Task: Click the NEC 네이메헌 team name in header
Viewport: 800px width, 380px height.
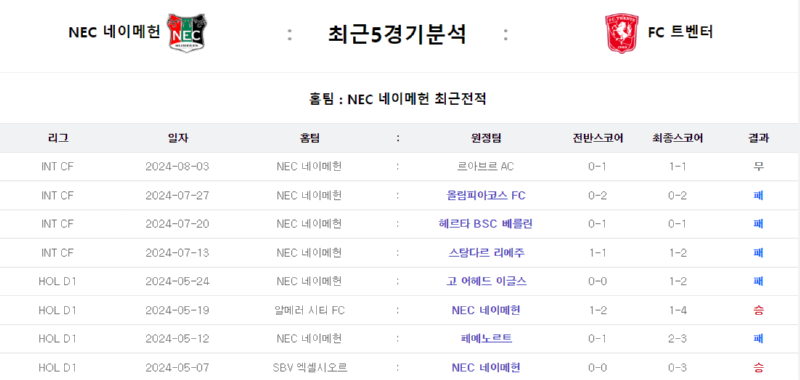Action: (x=114, y=32)
